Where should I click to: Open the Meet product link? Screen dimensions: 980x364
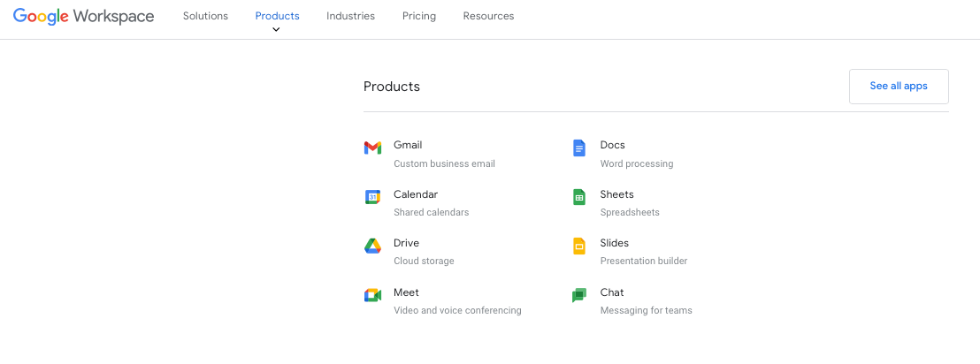point(406,292)
